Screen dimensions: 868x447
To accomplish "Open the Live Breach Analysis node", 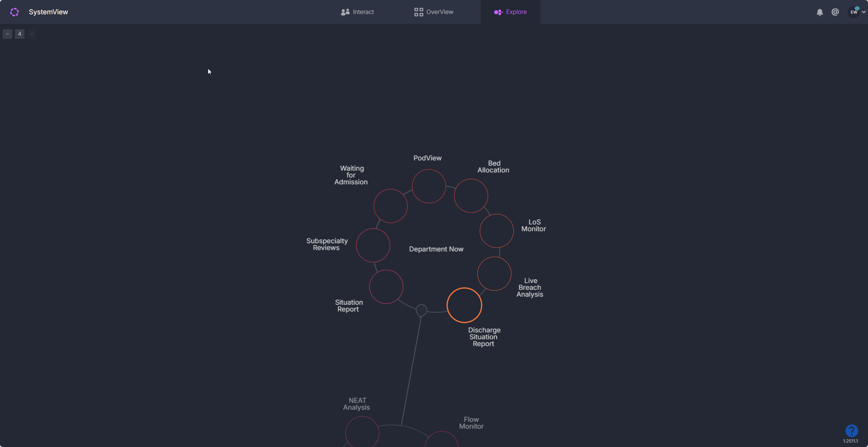I will pyautogui.click(x=494, y=274).
